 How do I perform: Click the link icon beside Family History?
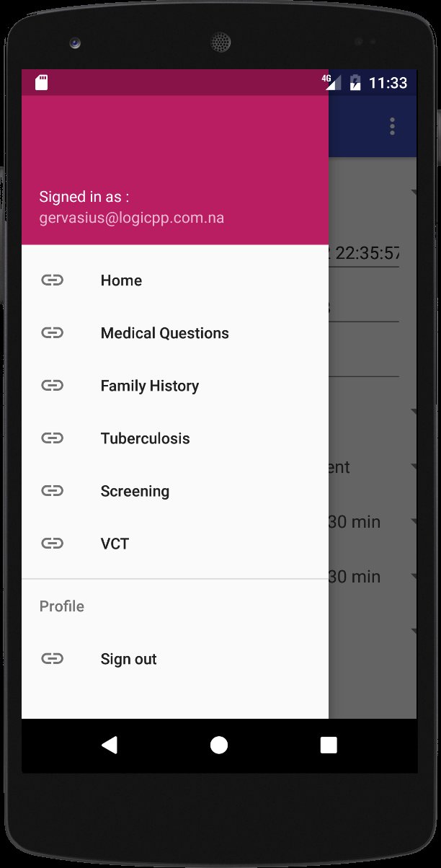tap(52, 386)
